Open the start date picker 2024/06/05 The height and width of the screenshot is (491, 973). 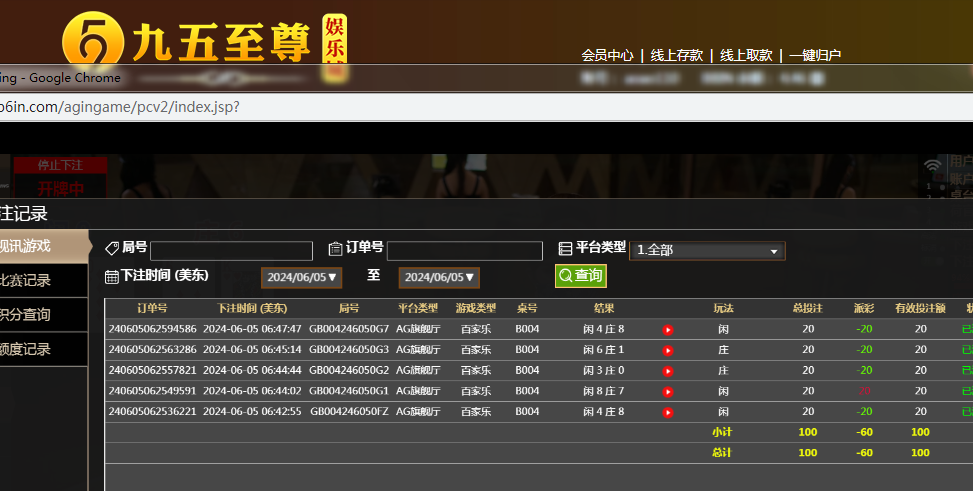pyautogui.click(x=302, y=277)
